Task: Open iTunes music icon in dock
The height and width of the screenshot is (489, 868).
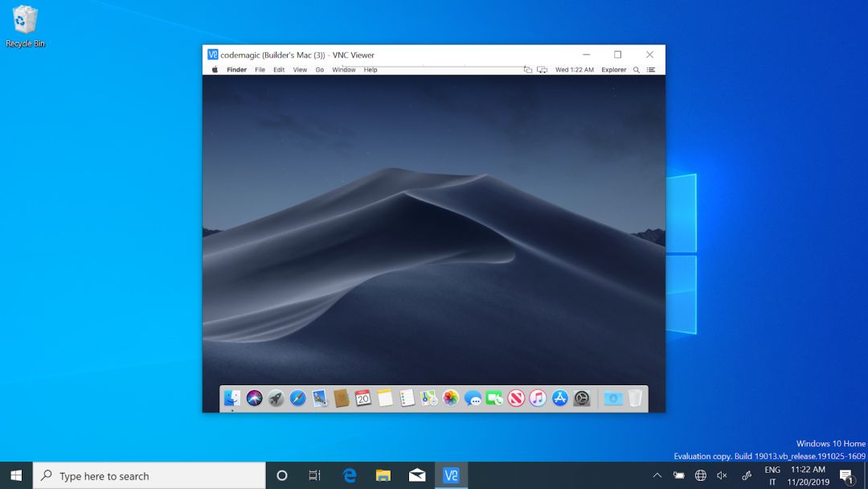Action: (x=538, y=398)
